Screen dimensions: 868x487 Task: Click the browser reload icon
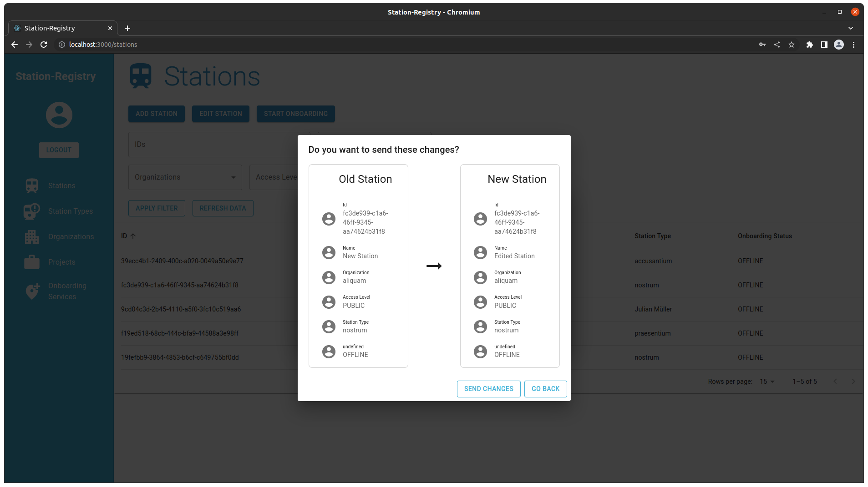coord(44,45)
